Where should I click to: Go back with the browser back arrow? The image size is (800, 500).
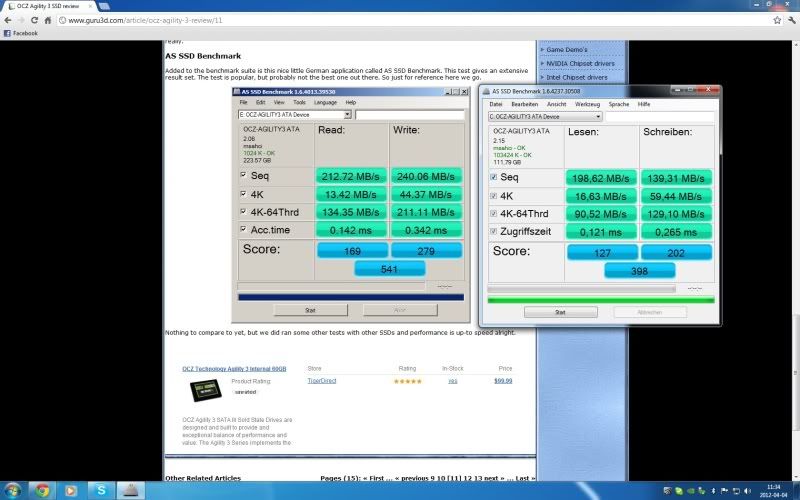[x=8, y=20]
